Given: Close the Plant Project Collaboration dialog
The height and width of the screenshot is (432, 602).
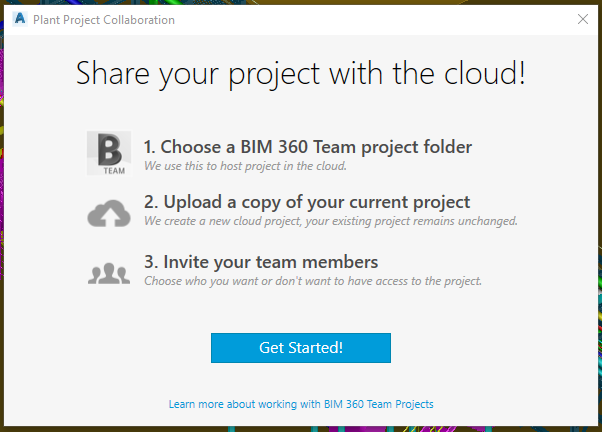Looking at the screenshot, I should 583,19.
